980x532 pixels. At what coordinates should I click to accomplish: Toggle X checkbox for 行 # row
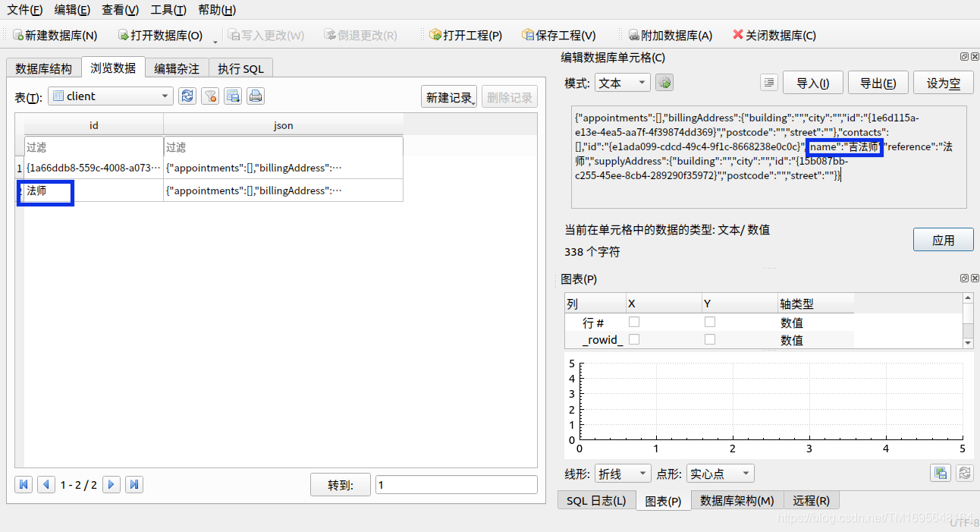[634, 322]
